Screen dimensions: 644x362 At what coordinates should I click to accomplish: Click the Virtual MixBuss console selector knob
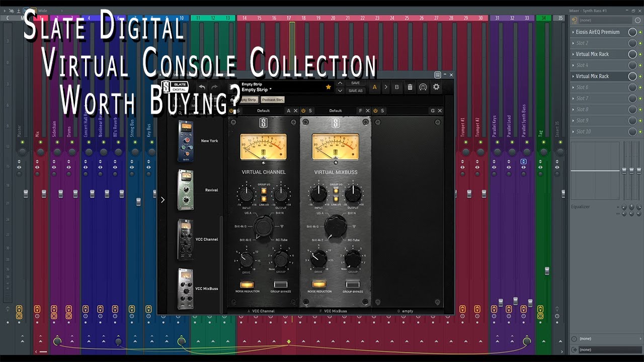[x=336, y=227]
